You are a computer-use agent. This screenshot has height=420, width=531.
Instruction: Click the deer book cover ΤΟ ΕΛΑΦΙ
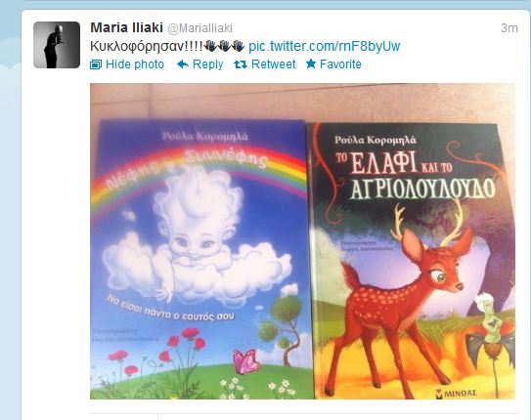(x=414, y=261)
